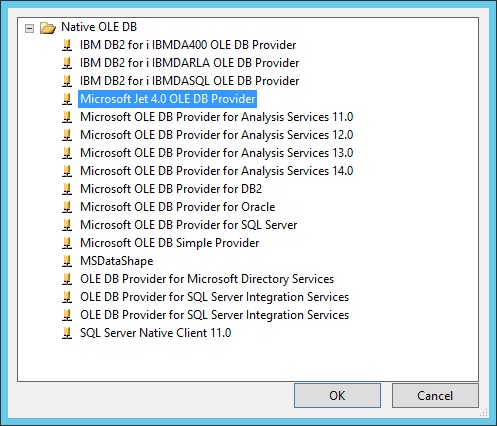Choose Analysis Services 13.0 provider entry

pos(216,153)
